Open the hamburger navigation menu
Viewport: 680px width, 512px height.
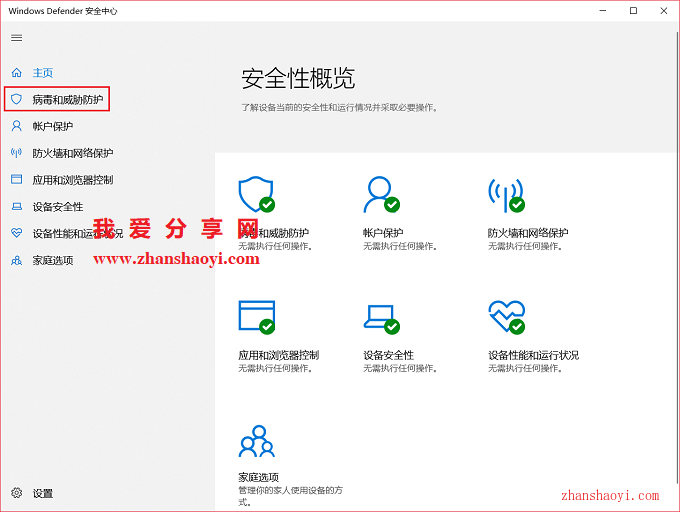pyautogui.click(x=16, y=38)
